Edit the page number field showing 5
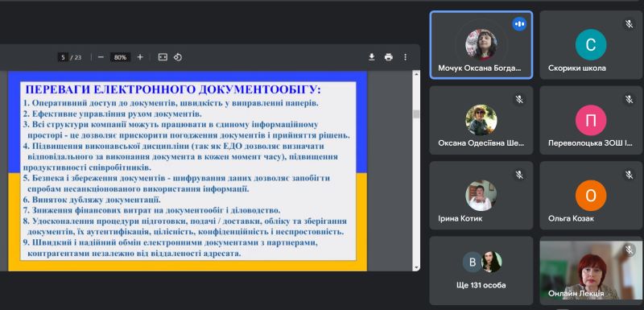This screenshot has width=644, height=310. (x=63, y=57)
